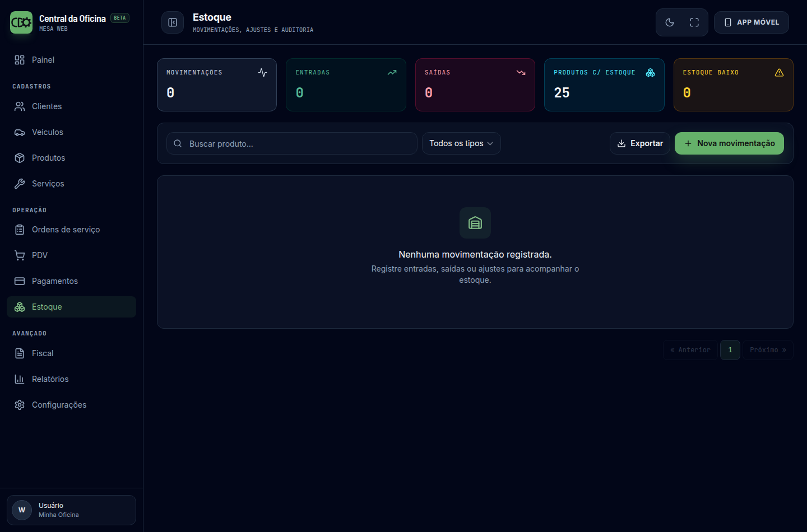
Task: Open Serviços in the sidebar
Action: 71,184
